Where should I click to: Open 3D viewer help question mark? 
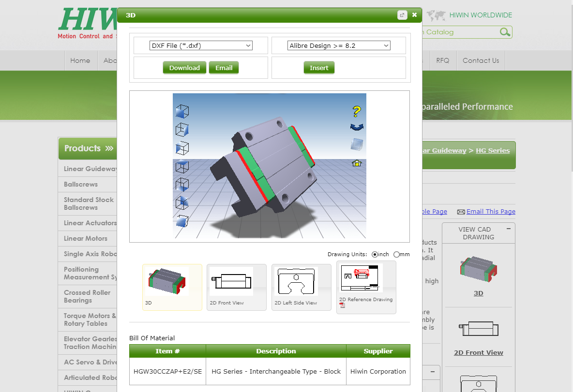(x=357, y=111)
